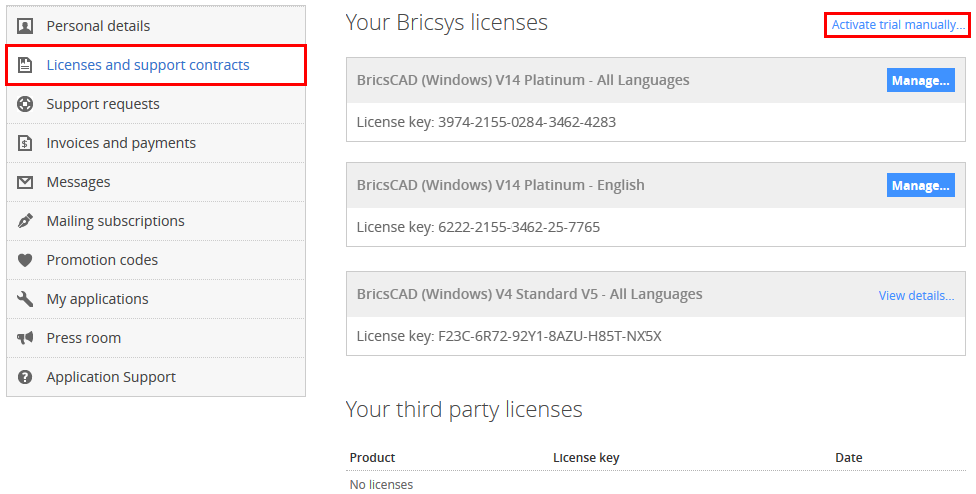Click the Mailing subscriptions pen icon
976x494 pixels.
click(25, 221)
